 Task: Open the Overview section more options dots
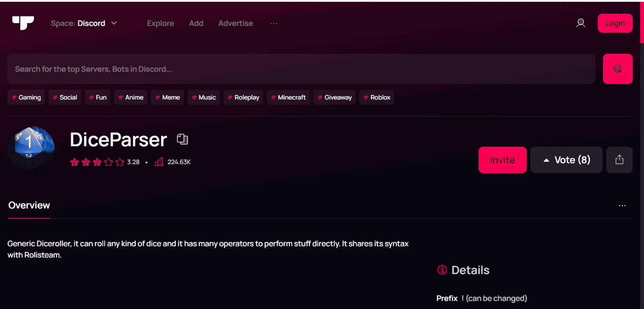[622, 206]
